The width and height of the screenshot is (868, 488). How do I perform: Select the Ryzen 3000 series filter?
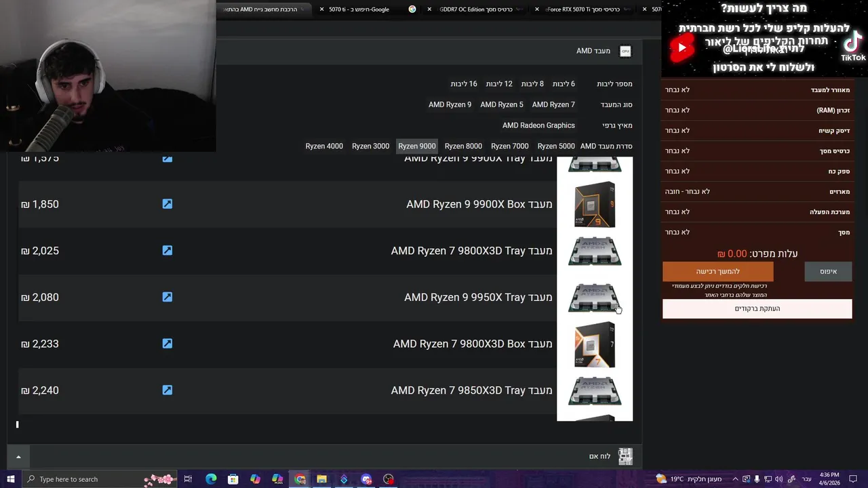[x=370, y=146]
